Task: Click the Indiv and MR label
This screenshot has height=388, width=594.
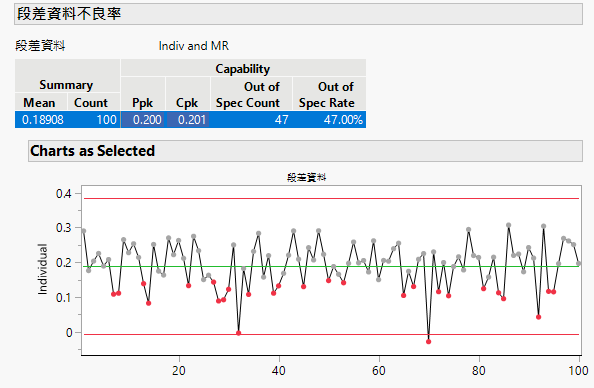Action: tap(194, 46)
